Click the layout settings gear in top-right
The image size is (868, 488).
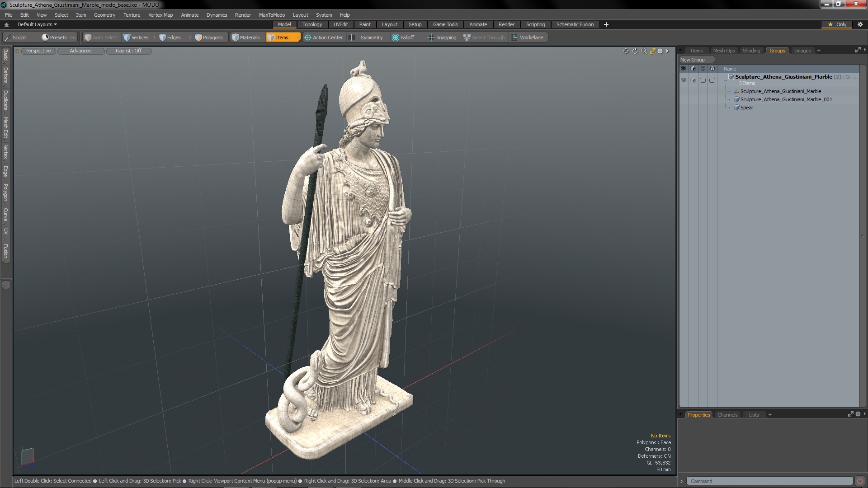tap(860, 24)
